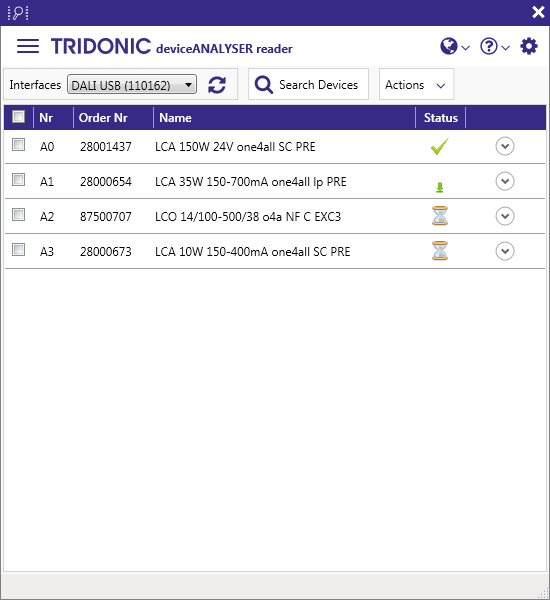This screenshot has width=550, height=600.
Task: Click the magnifier icon in title bar
Action: 18,13
